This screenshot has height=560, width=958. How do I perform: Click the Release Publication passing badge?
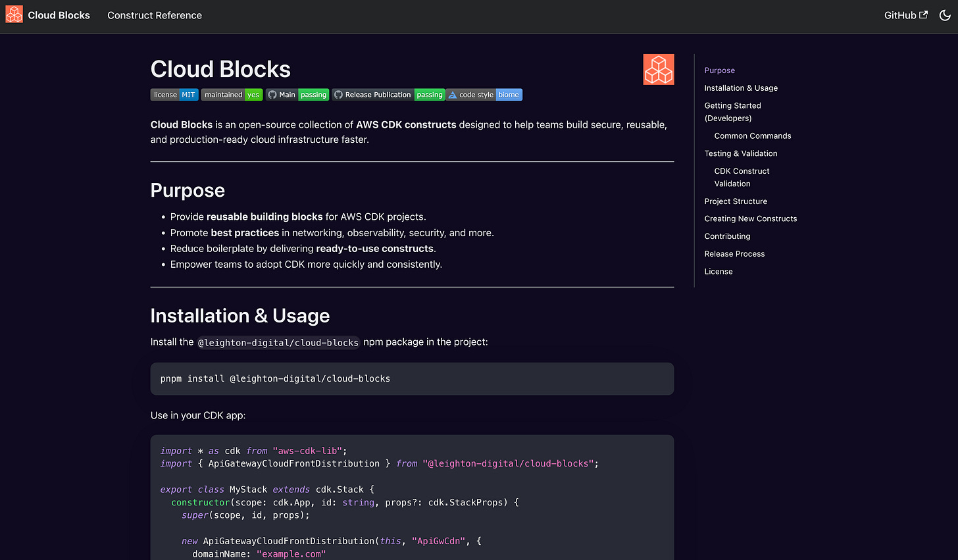[389, 95]
